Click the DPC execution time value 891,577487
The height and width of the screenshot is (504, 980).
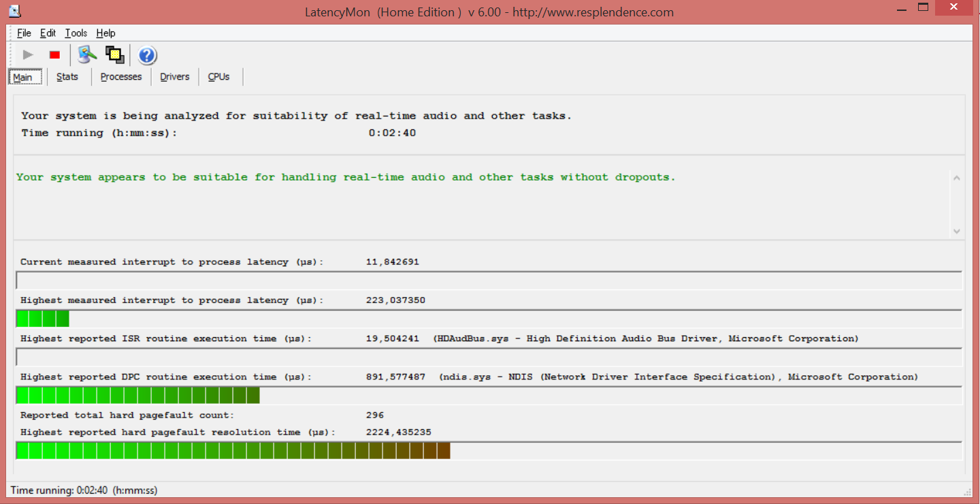pyautogui.click(x=396, y=377)
